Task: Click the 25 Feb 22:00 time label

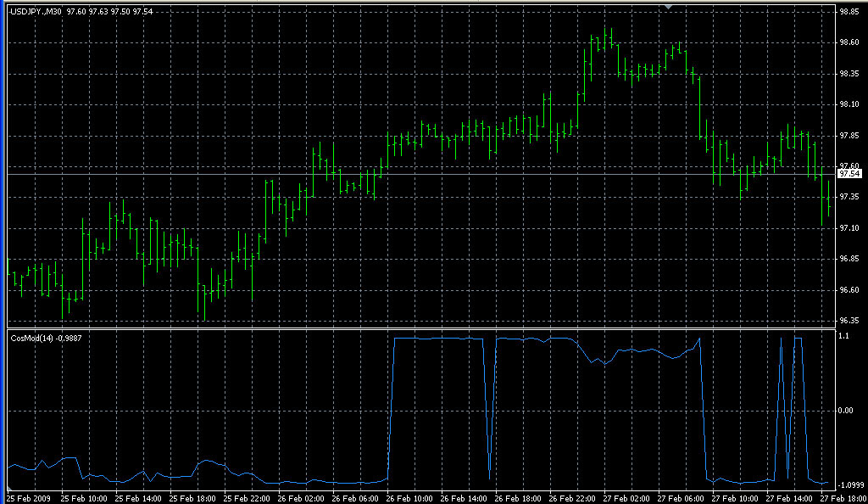Action: (x=247, y=498)
